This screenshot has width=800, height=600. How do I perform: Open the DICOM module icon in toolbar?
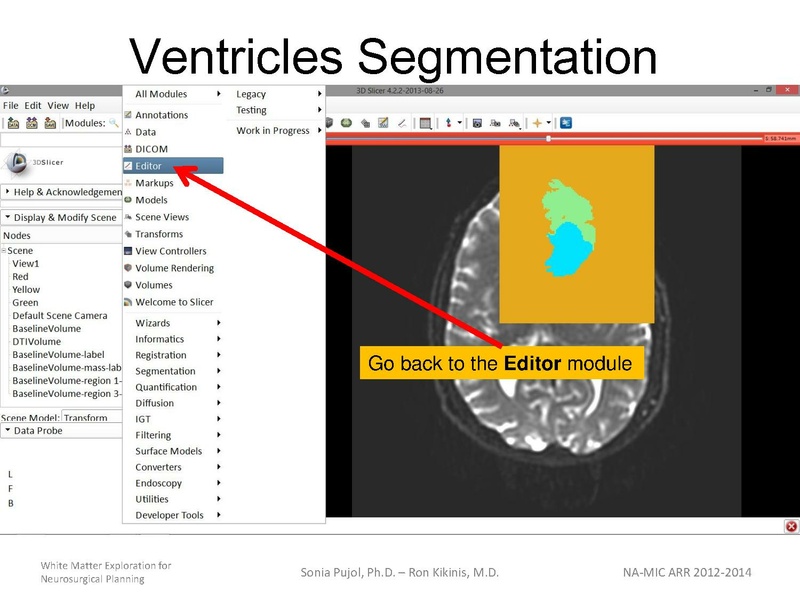pyautogui.click(x=31, y=122)
